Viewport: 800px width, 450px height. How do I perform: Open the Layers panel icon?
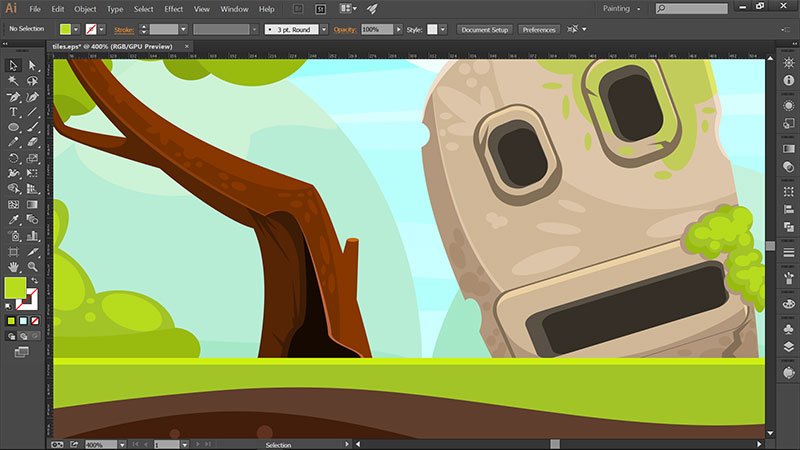coord(789,347)
